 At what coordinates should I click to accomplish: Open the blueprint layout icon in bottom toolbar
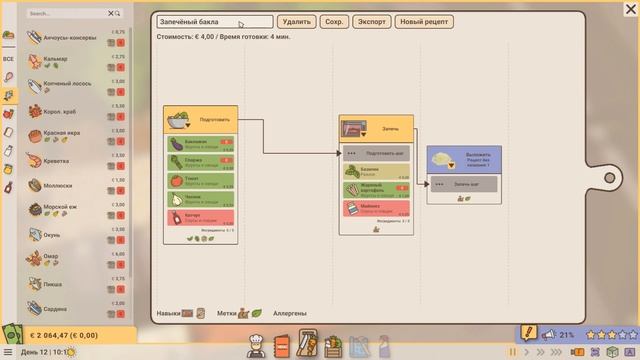tap(359, 347)
